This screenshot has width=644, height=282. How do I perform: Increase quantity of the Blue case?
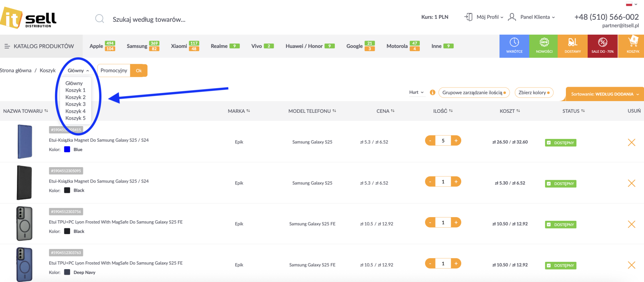(456, 141)
